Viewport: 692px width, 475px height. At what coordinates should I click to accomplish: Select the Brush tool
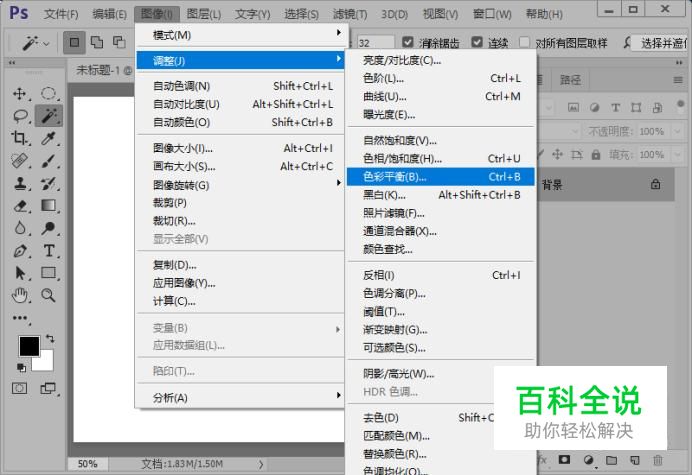(x=49, y=161)
